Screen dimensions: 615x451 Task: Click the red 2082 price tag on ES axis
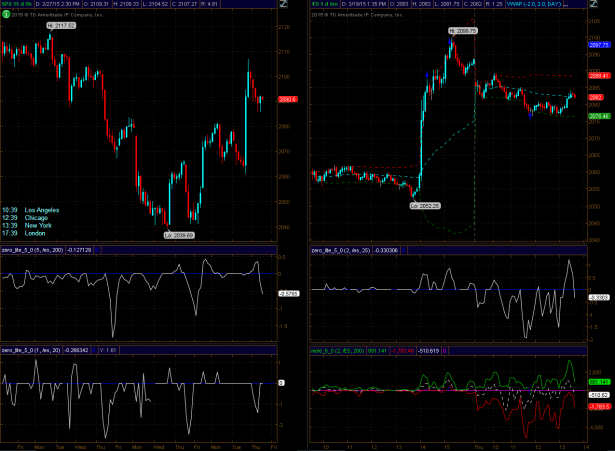[596, 97]
